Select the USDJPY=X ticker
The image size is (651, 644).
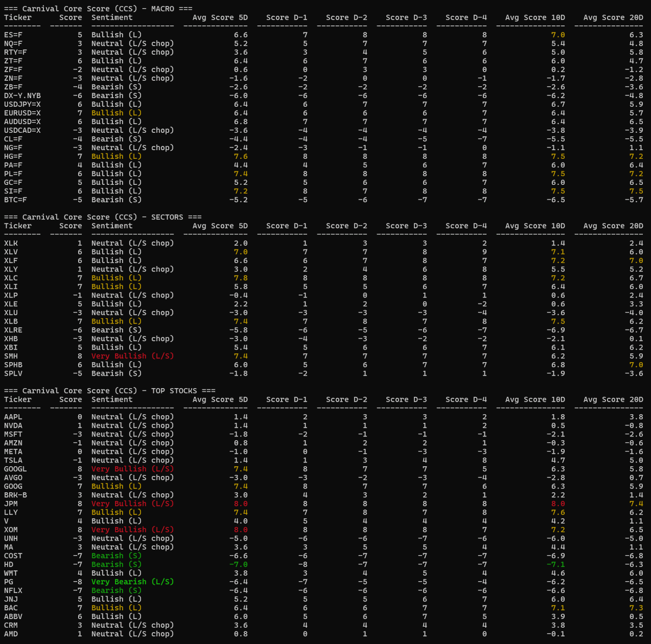(22, 104)
